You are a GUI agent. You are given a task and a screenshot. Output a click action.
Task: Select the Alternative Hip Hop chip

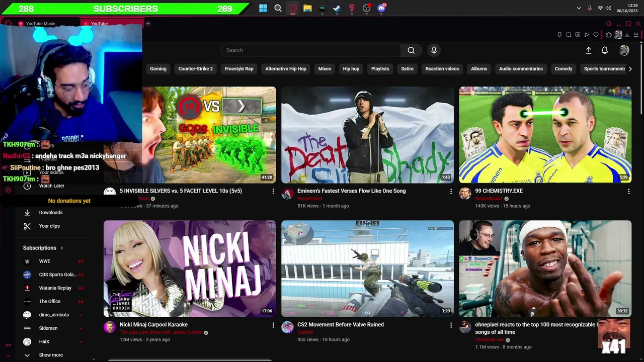pyautogui.click(x=286, y=69)
